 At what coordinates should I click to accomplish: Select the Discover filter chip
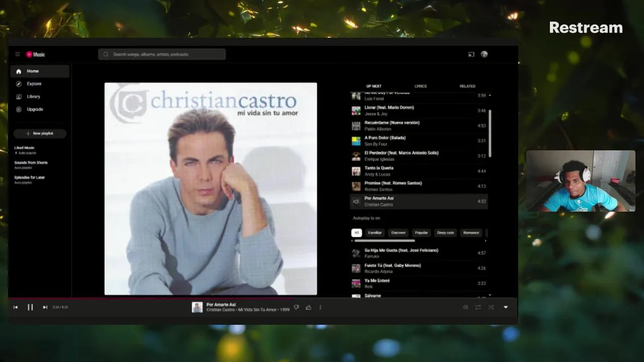coord(398,233)
